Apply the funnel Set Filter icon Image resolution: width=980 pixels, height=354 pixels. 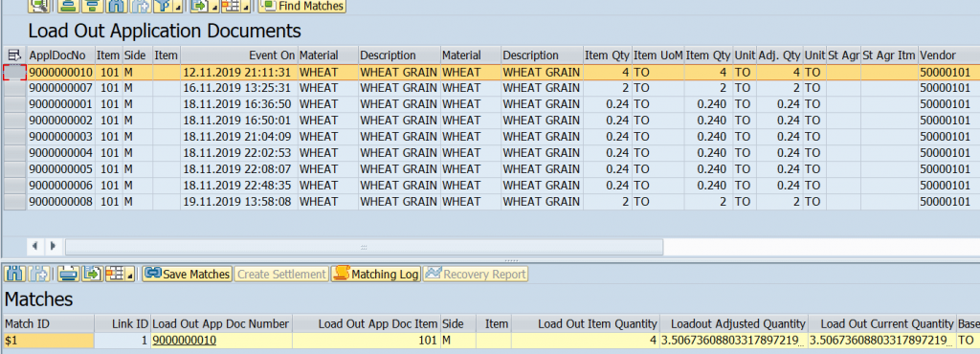point(164,6)
